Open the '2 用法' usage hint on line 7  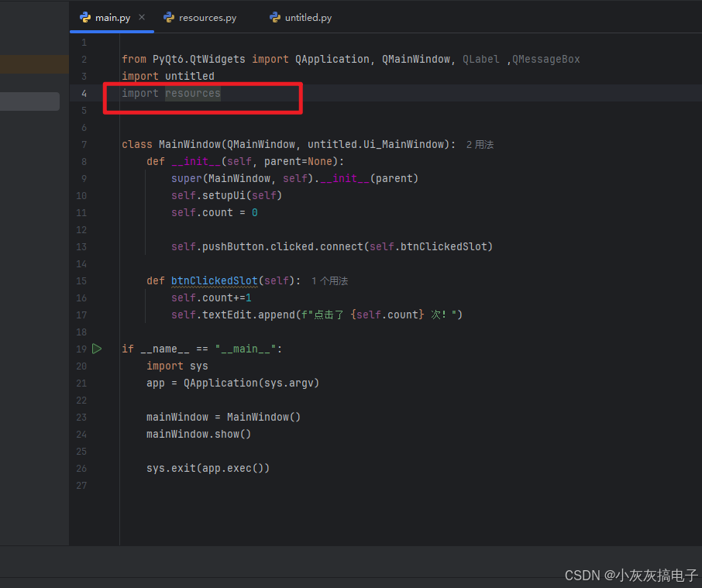point(480,144)
